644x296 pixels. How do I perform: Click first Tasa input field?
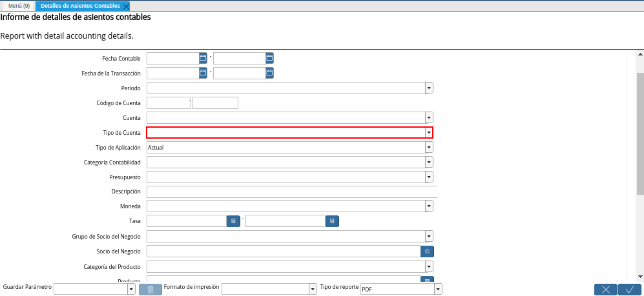coord(187,221)
